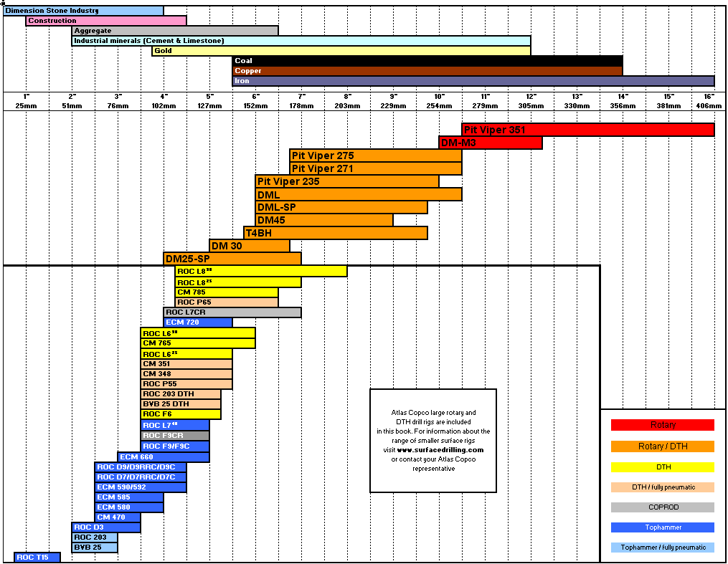728x564 pixels.
Task: Select the DTH / fully pneumatic legend label
Action: click(663, 487)
